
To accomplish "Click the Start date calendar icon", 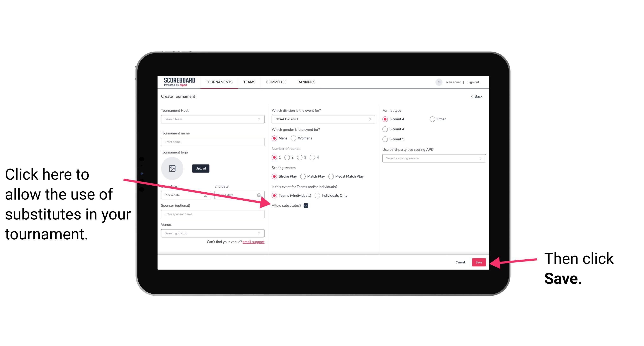I will 207,195.
